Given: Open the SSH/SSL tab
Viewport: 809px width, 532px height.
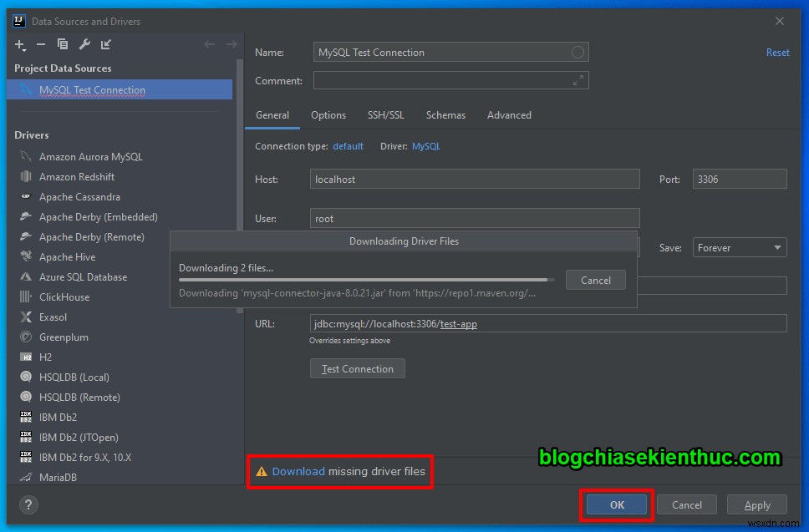Looking at the screenshot, I should click(x=385, y=115).
